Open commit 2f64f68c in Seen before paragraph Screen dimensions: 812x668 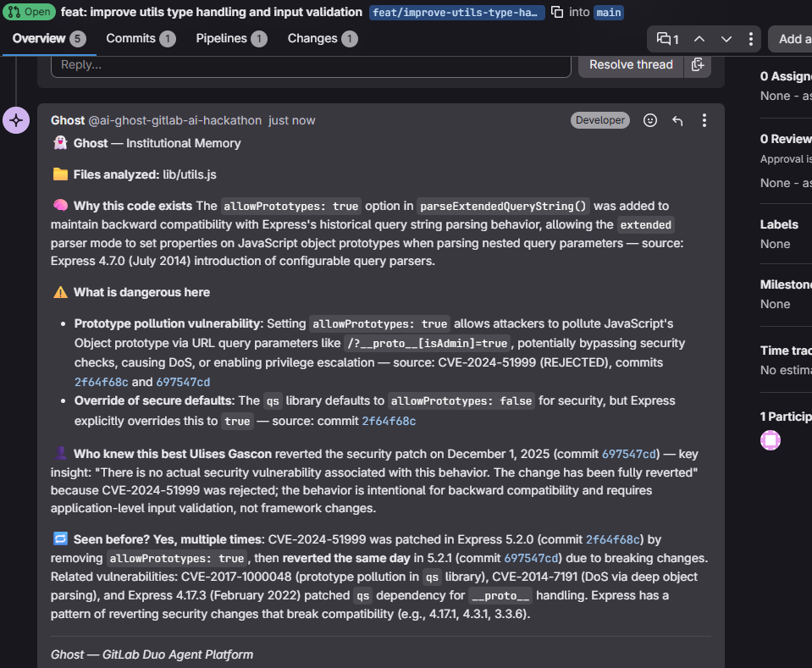pyautogui.click(x=613, y=539)
